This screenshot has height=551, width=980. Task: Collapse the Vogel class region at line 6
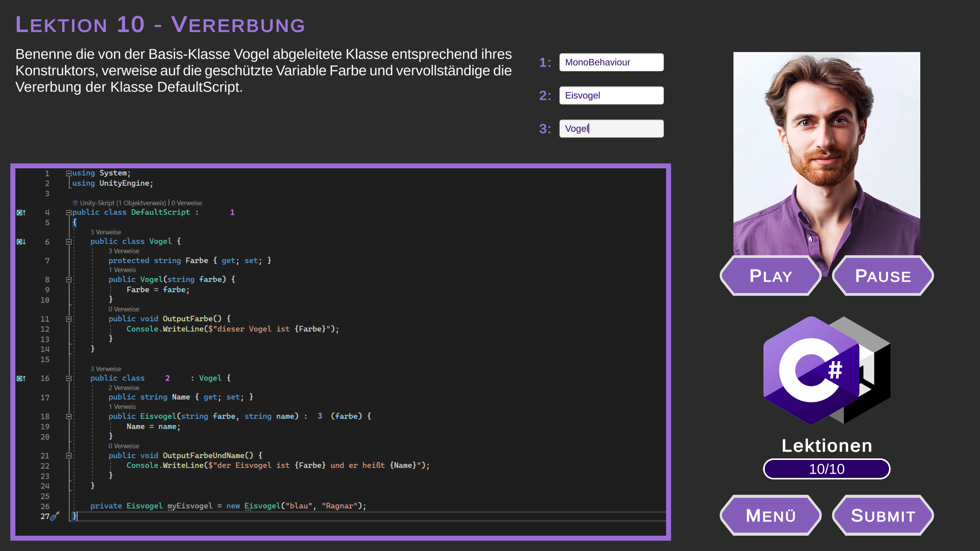click(69, 242)
